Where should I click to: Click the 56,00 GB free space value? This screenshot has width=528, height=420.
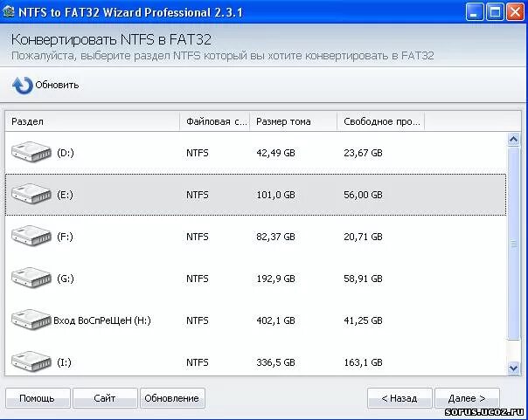[x=363, y=195]
